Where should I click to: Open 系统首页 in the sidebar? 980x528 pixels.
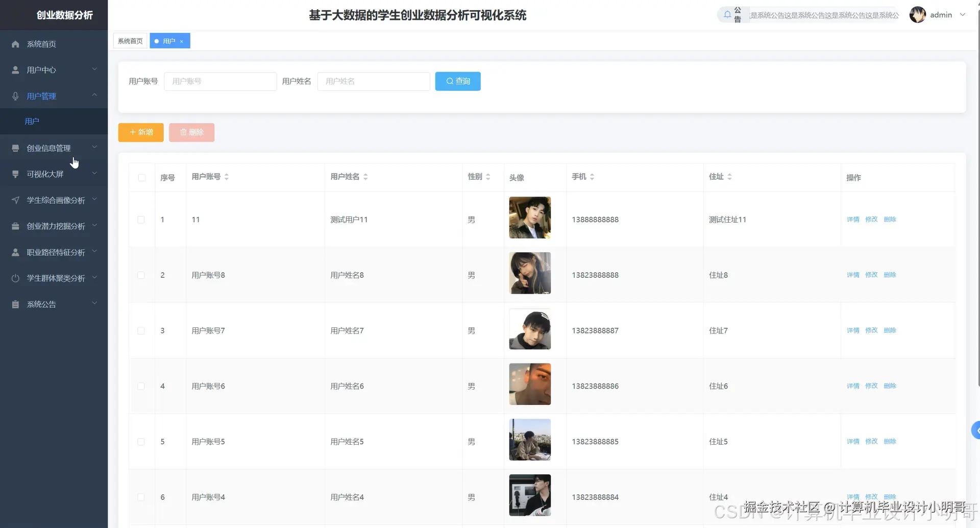[54, 44]
